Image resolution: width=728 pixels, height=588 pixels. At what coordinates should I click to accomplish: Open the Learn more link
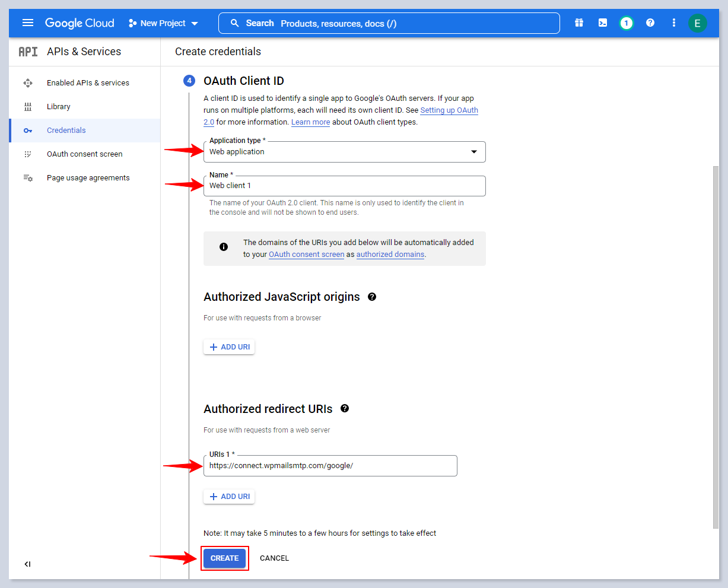pyautogui.click(x=310, y=122)
